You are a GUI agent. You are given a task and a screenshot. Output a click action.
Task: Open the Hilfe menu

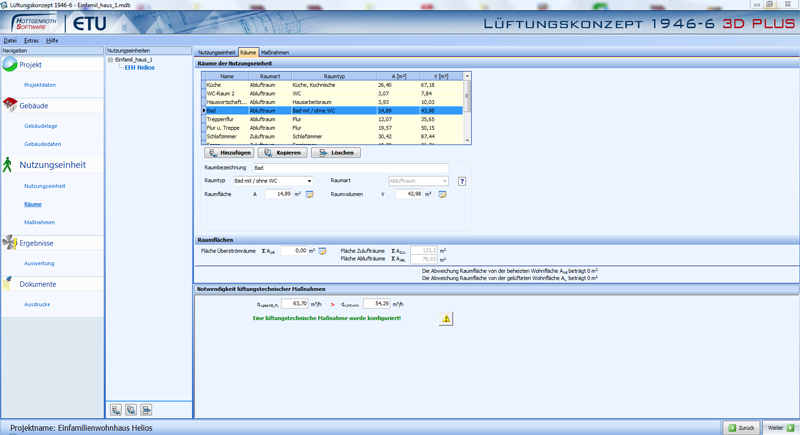coord(52,40)
